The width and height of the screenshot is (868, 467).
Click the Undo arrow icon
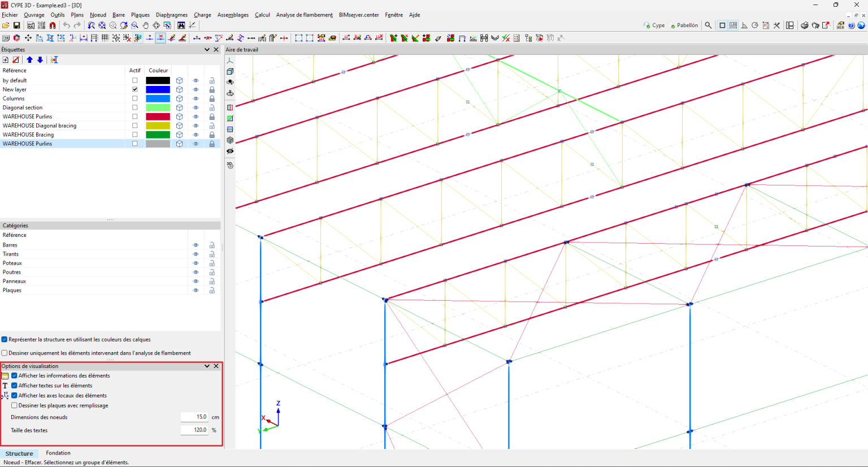click(66, 25)
